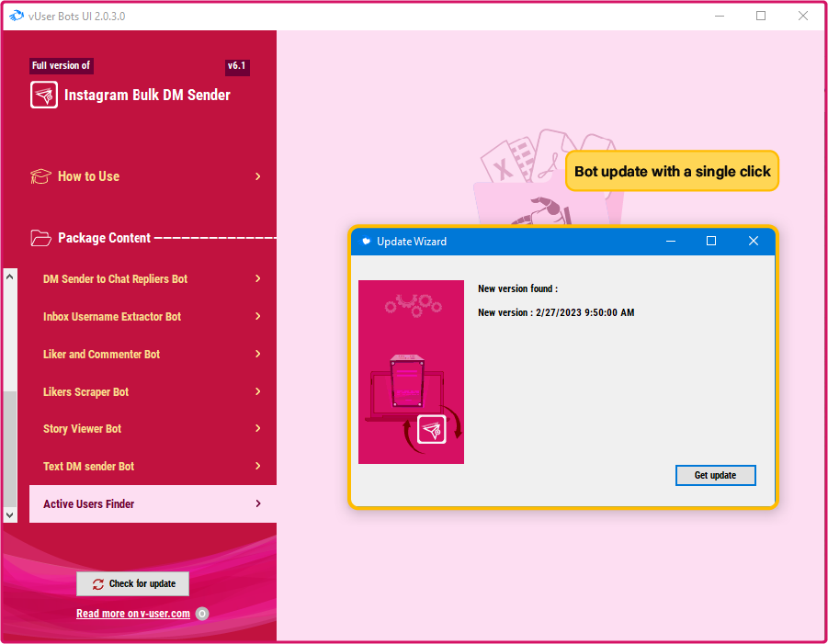Choose Likers Scraper Bot
The width and height of the screenshot is (828, 644).
point(153,391)
